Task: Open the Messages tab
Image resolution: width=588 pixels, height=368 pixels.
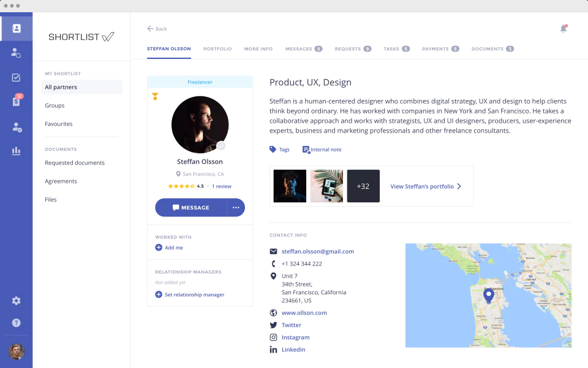Action: (304, 49)
